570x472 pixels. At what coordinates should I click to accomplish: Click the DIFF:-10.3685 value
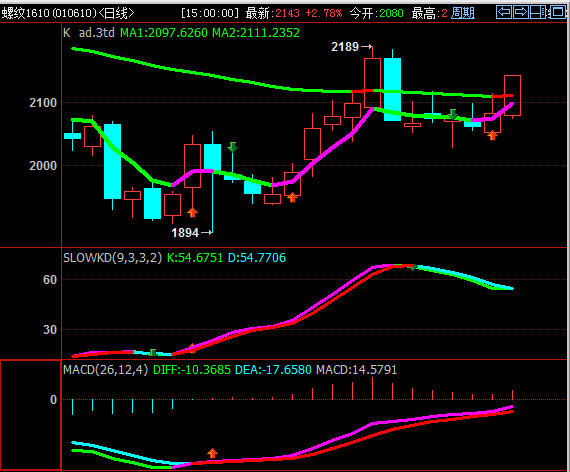coord(192,370)
